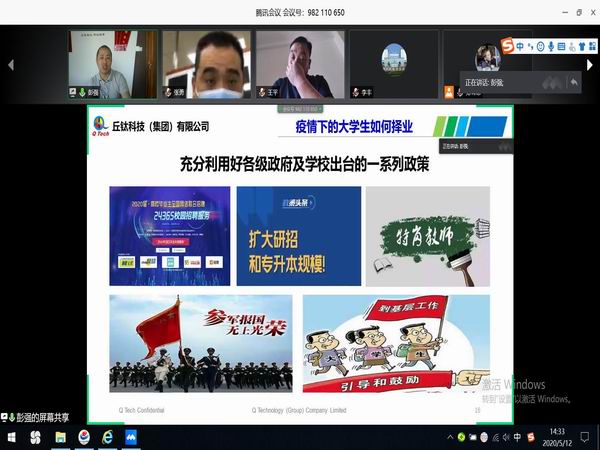Open volume speaker tray icon
Image resolution: width=600 pixels, height=450 pixels.
pos(506,437)
